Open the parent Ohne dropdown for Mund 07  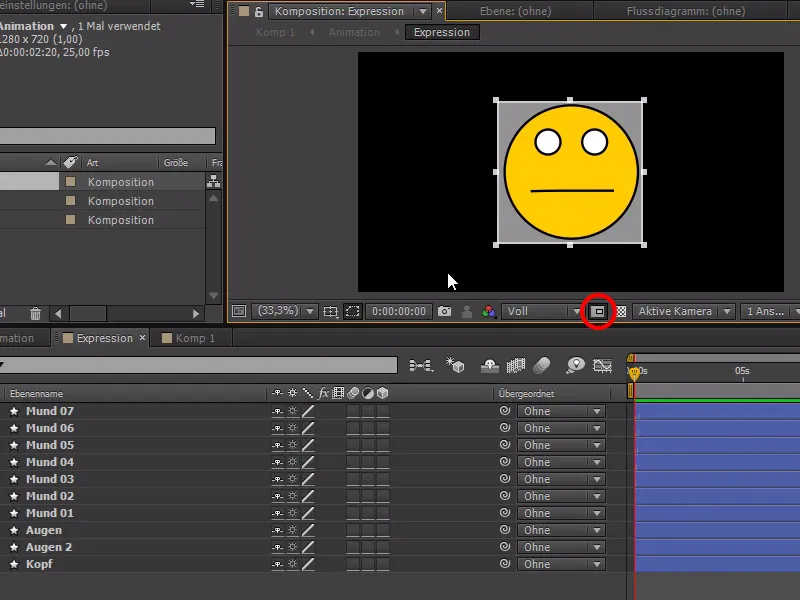(561, 411)
